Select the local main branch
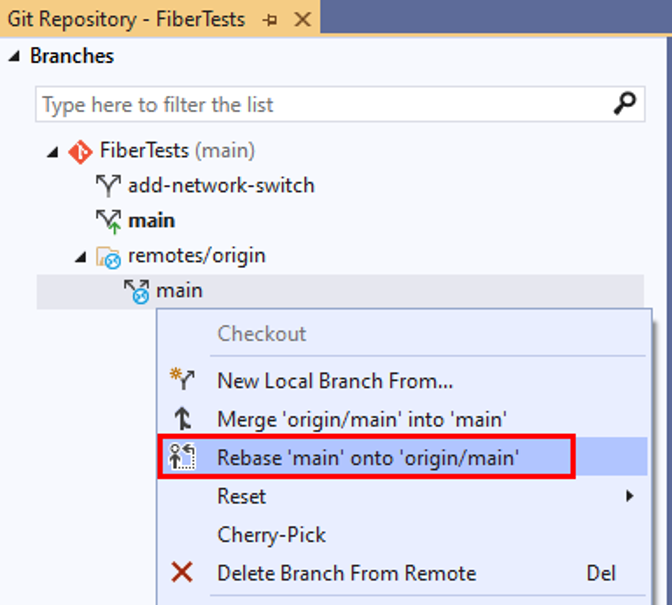This screenshot has width=672, height=605. pos(151,221)
